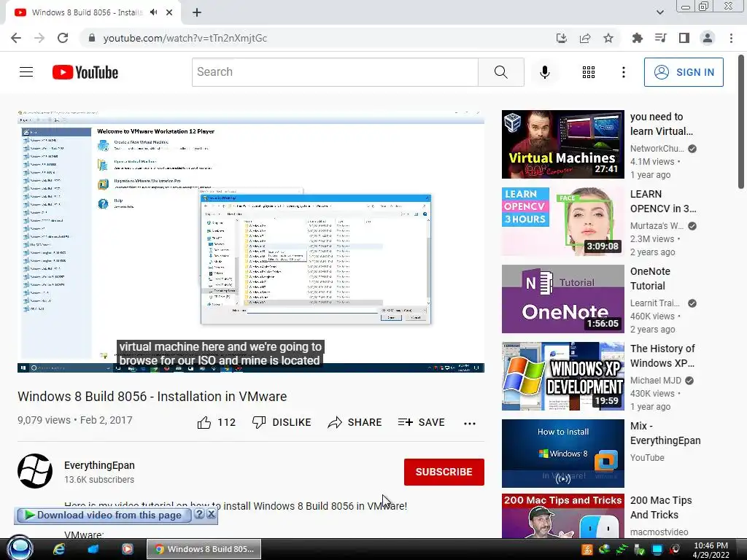Open YouTube settings three-dot menu
This screenshot has height=560, width=747.
[x=623, y=72]
